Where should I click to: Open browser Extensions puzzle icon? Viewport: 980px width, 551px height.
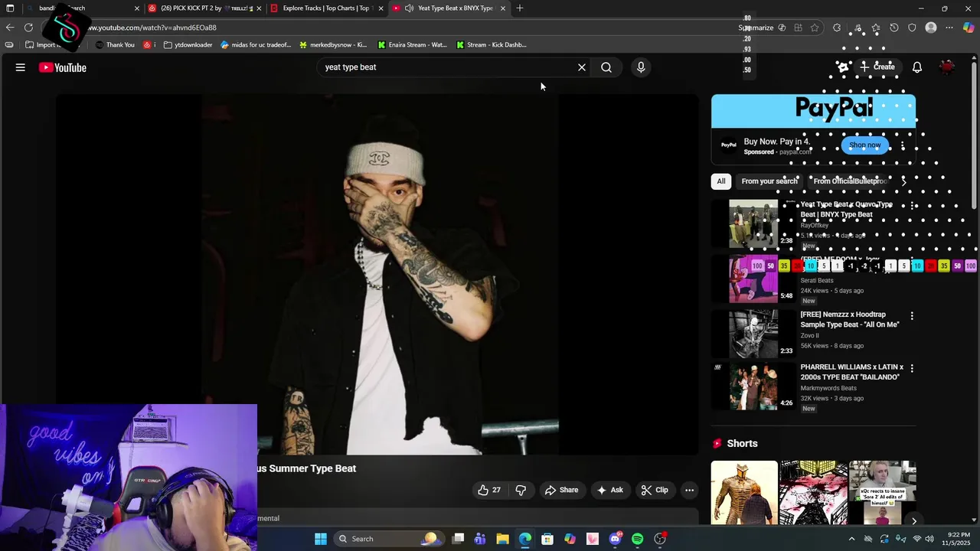pyautogui.click(x=837, y=28)
